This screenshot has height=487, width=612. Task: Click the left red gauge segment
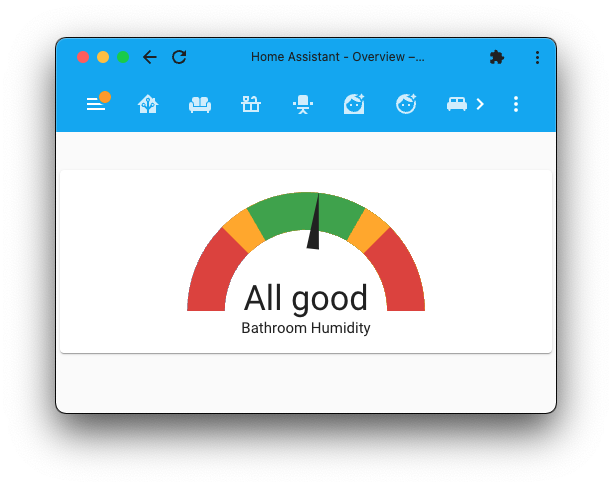(x=208, y=275)
